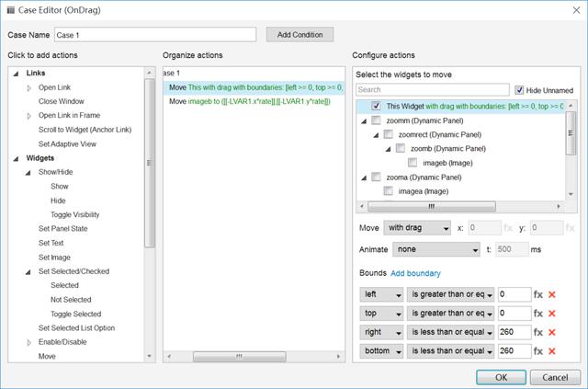Add the Hide action

coord(58,200)
